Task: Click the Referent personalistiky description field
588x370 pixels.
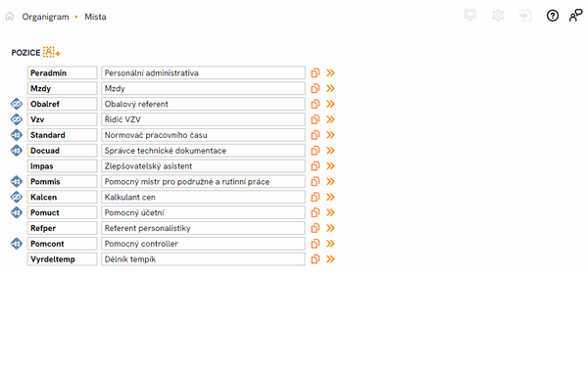Action: (x=203, y=228)
